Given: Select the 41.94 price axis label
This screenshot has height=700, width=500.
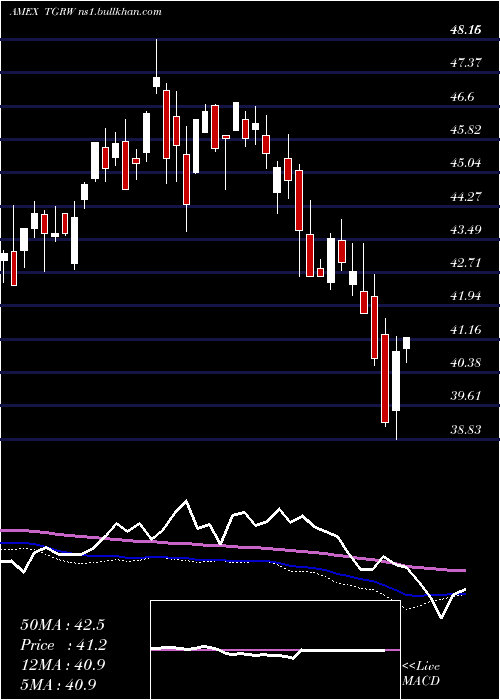Looking at the screenshot, I should pos(466,296).
